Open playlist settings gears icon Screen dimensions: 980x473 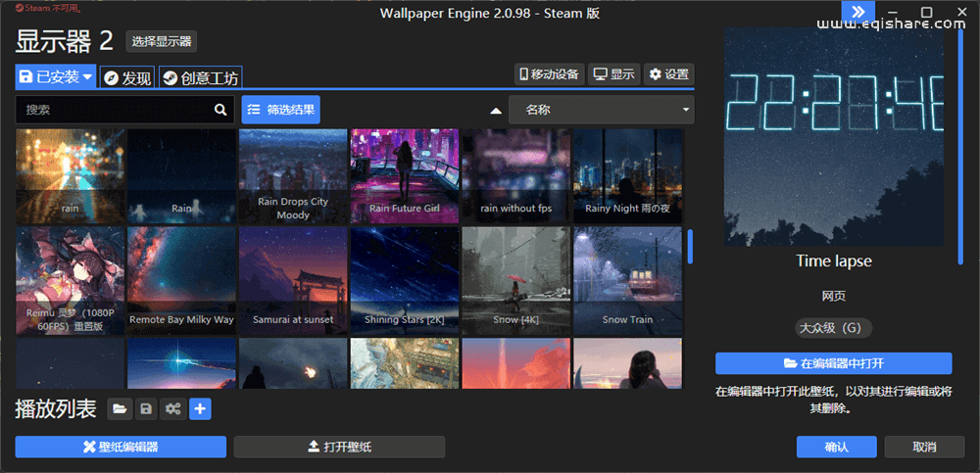[172, 409]
